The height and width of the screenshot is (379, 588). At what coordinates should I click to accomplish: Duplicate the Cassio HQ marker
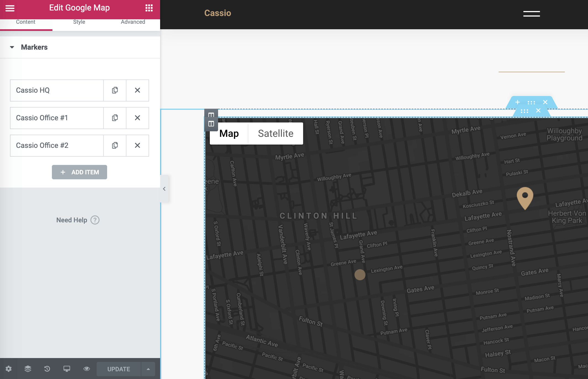(115, 90)
